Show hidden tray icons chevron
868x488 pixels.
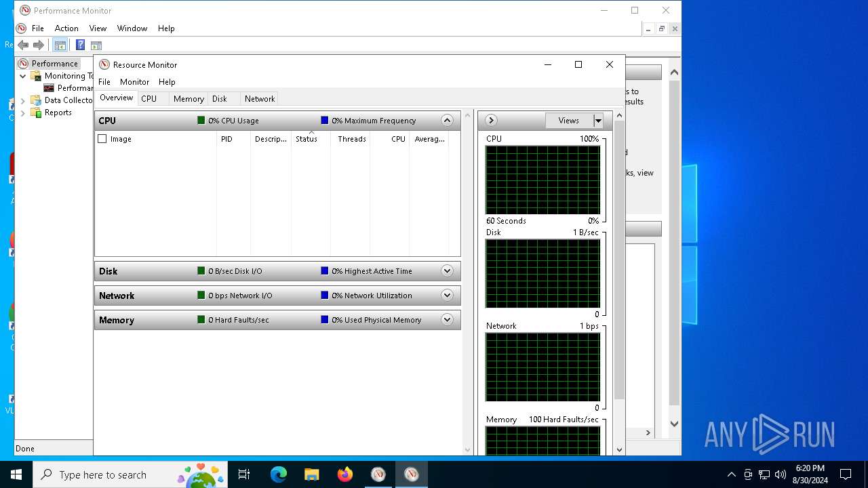731,474
